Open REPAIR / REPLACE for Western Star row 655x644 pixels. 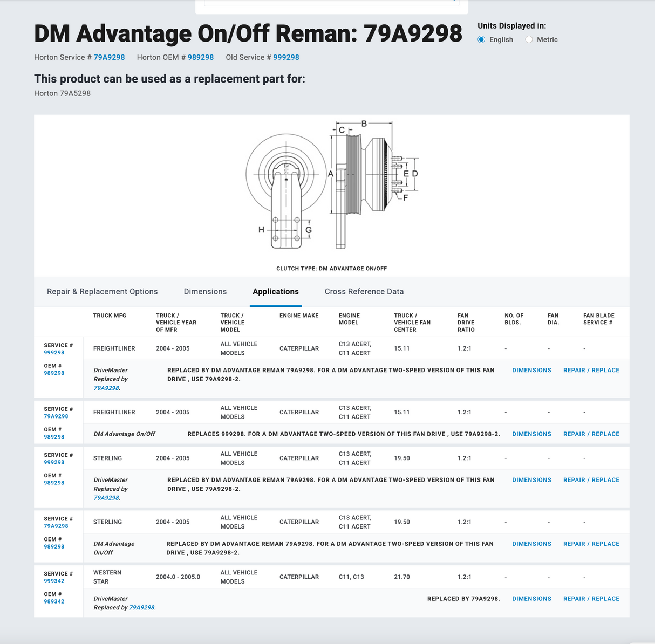point(591,599)
